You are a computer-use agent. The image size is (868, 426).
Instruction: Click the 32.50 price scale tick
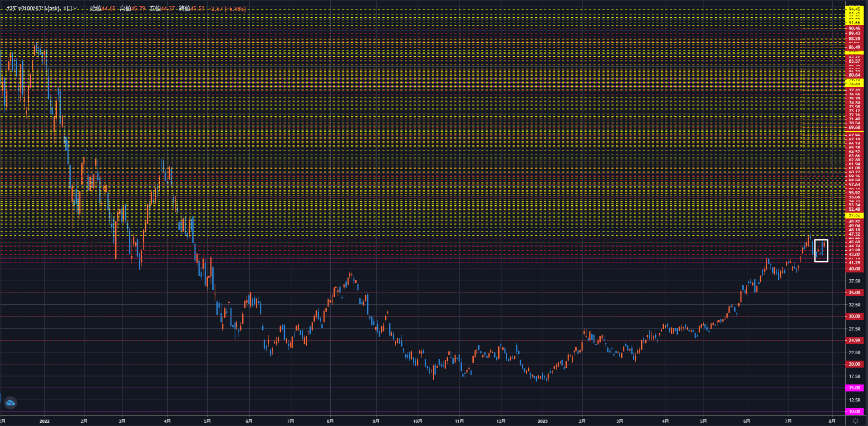(854, 305)
